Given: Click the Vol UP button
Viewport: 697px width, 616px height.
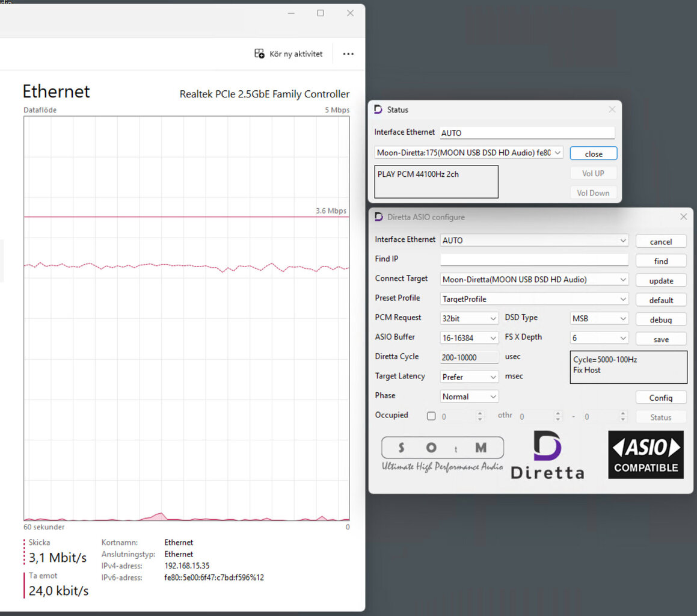Looking at the screenshot, I should click(594, 173).
